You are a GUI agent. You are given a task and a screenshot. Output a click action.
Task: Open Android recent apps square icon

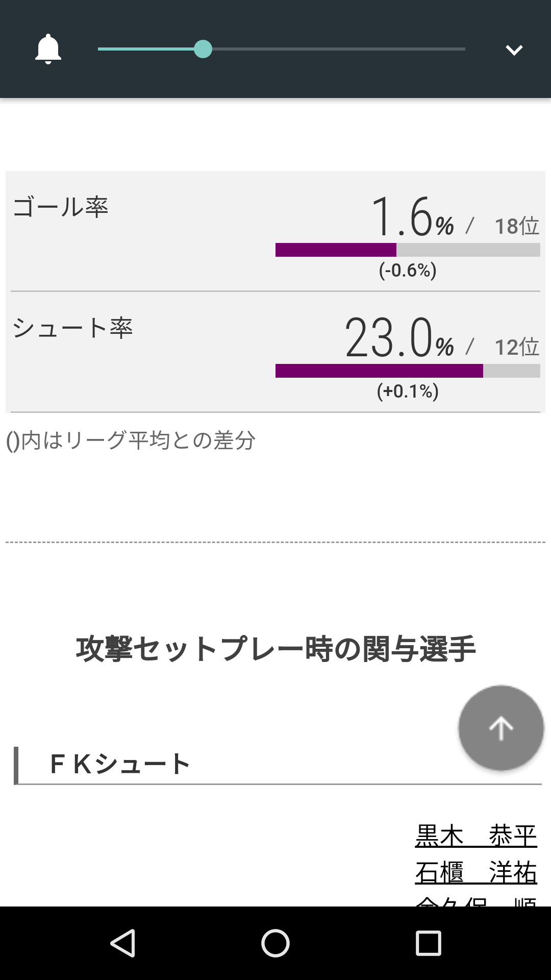point(428,943)
